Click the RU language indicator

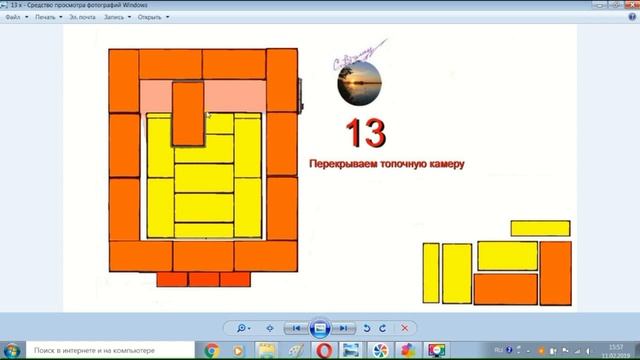pos(498,350)
